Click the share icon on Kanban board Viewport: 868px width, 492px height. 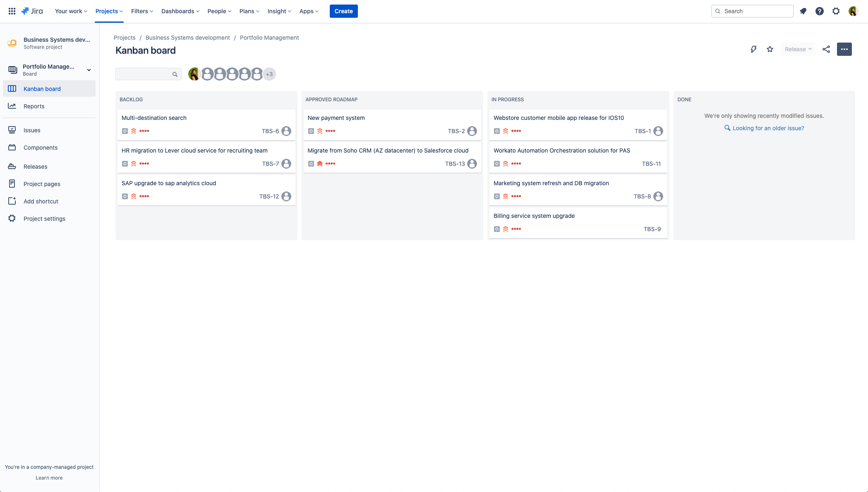click(x=826, y=49)
